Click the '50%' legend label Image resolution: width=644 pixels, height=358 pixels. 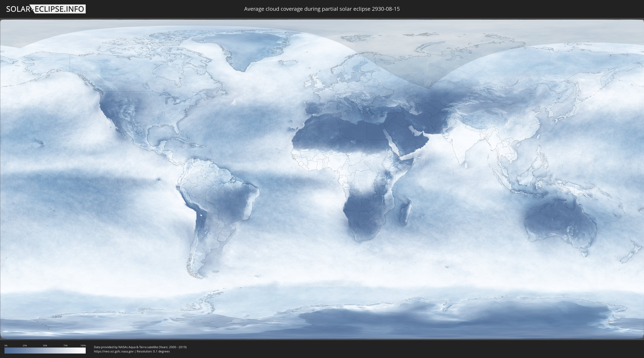45,345
